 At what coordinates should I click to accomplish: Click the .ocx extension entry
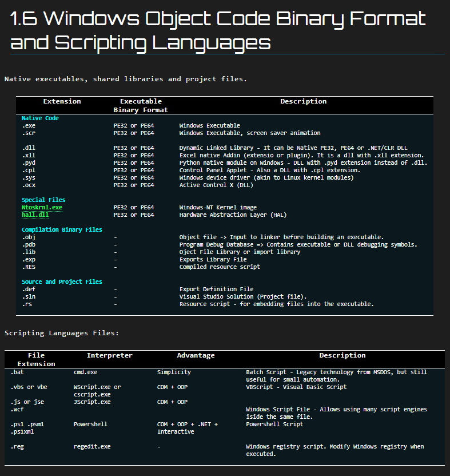pos(29,185)
